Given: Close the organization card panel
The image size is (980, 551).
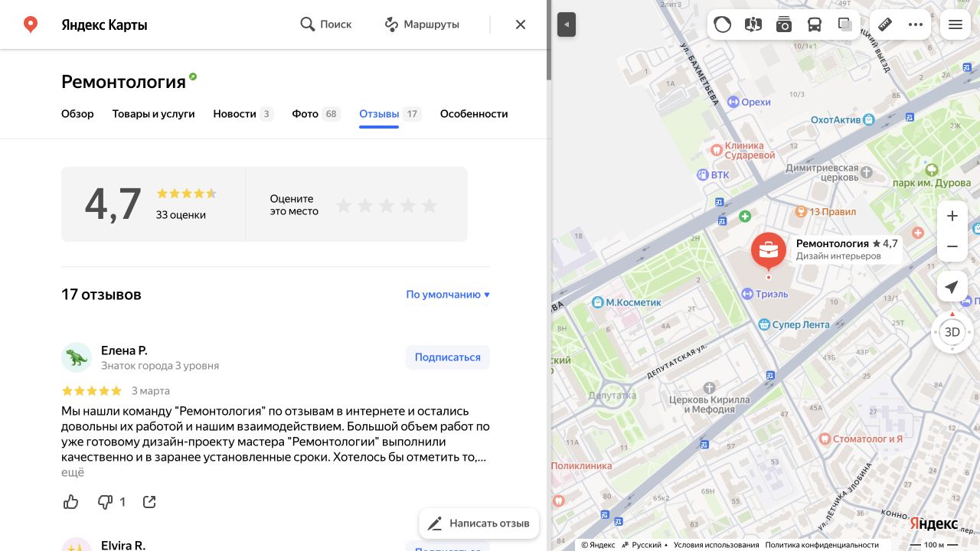Looking at the screenshot, I should click(521, 24).
